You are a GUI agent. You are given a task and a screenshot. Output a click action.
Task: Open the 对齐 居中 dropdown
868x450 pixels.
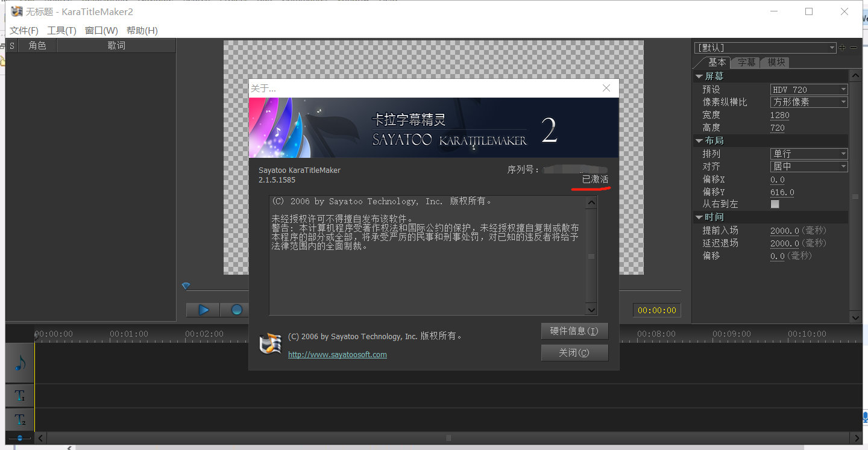click(809, 166)
